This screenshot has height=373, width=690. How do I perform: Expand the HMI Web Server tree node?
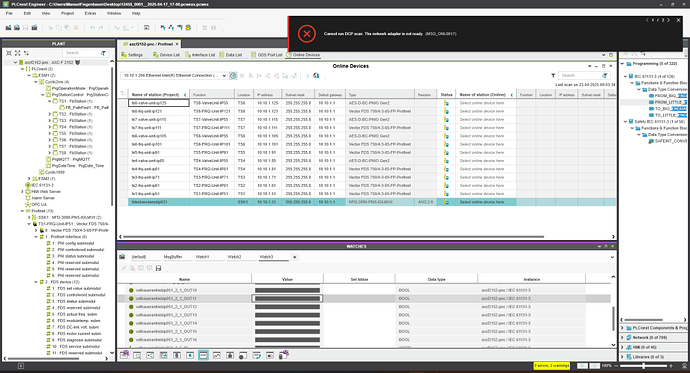coord(22,191)
